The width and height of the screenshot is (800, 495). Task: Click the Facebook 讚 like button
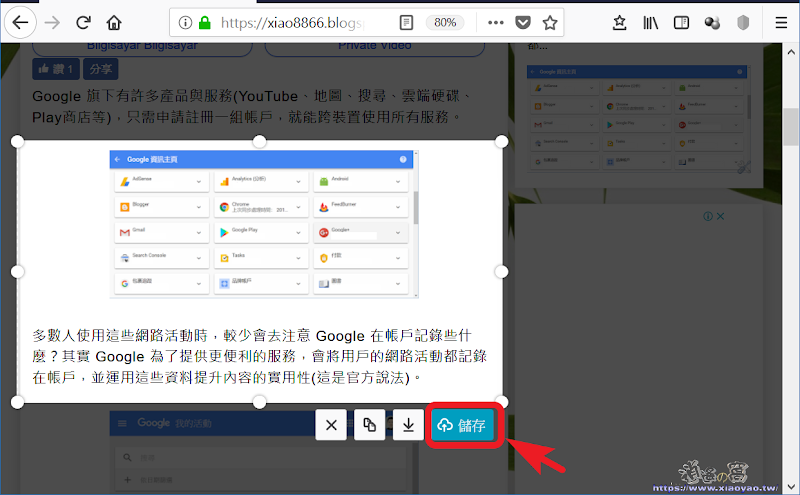coord(56,69)
